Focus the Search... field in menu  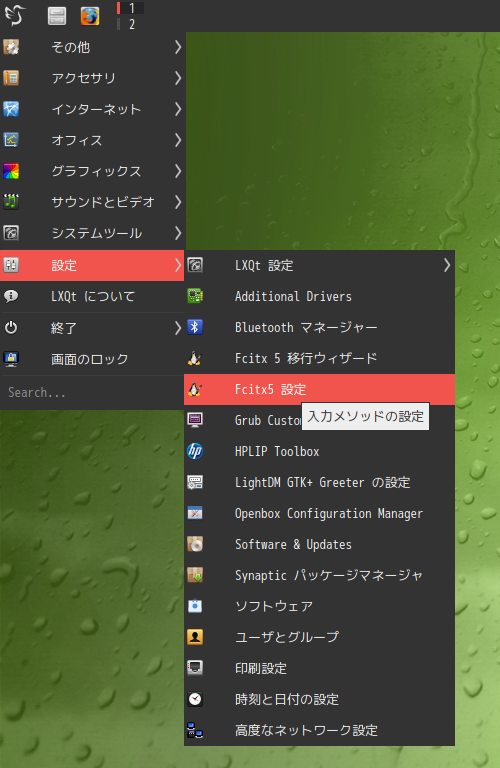tap(92, 392)
